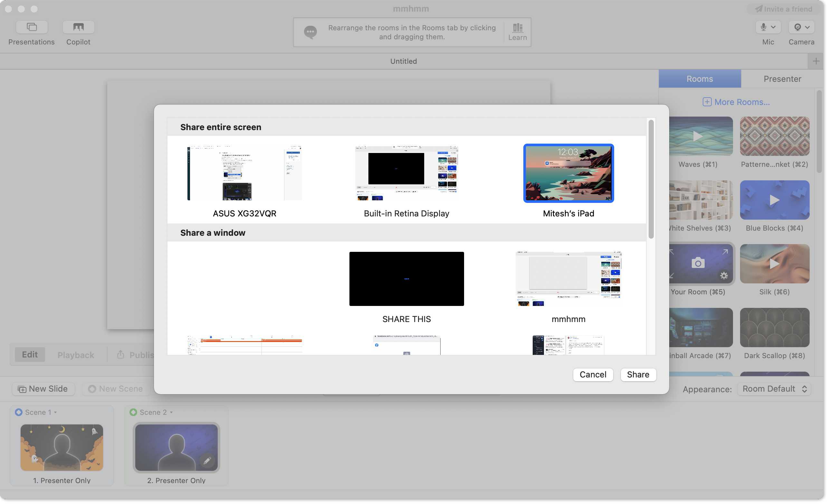Select the mmhmm window to share
The image size is (828, 504).
point(568,279)
